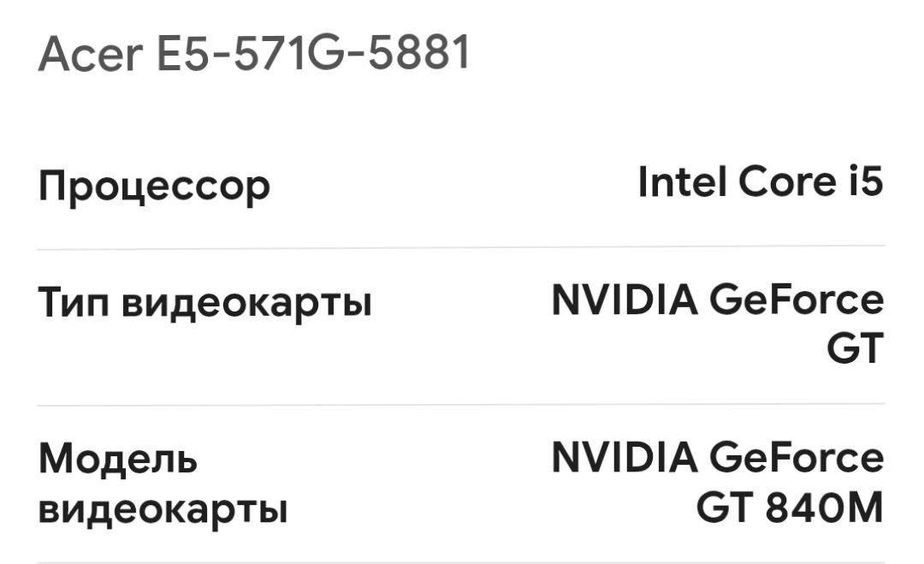Click the NVIDIA GeForce GT 840M value
Viewport: 924px width, 564px height.
click(x=717, y=483)
